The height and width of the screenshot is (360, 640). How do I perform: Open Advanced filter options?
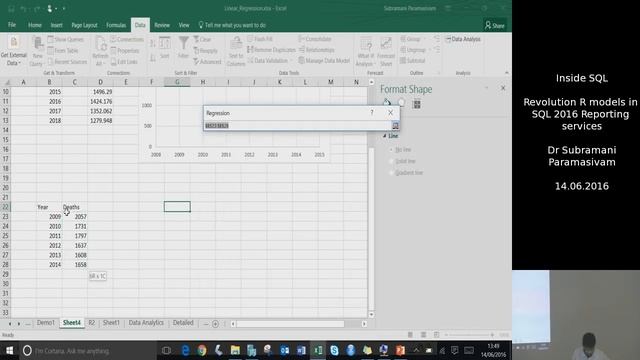tap(207, 62)
